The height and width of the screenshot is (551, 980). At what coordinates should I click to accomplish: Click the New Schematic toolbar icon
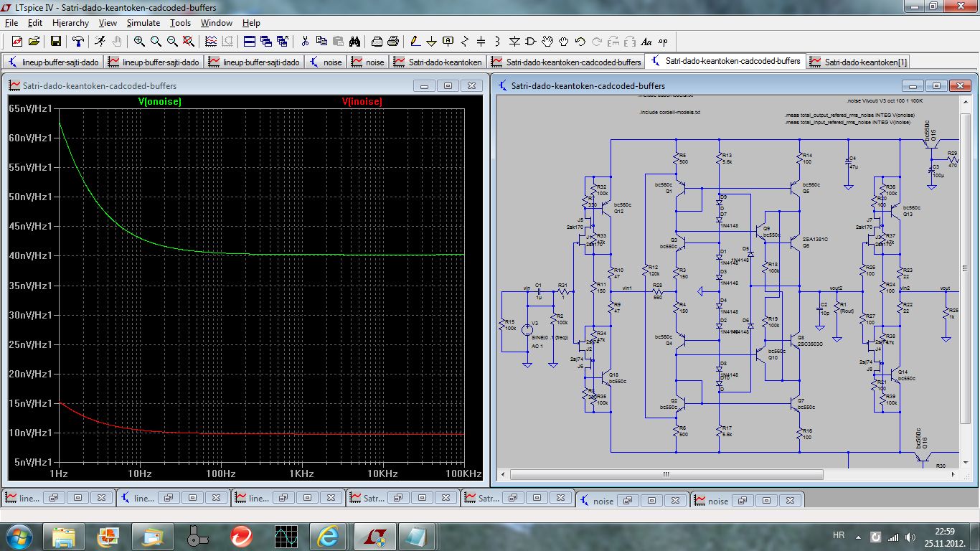click(x=17, y=41)
